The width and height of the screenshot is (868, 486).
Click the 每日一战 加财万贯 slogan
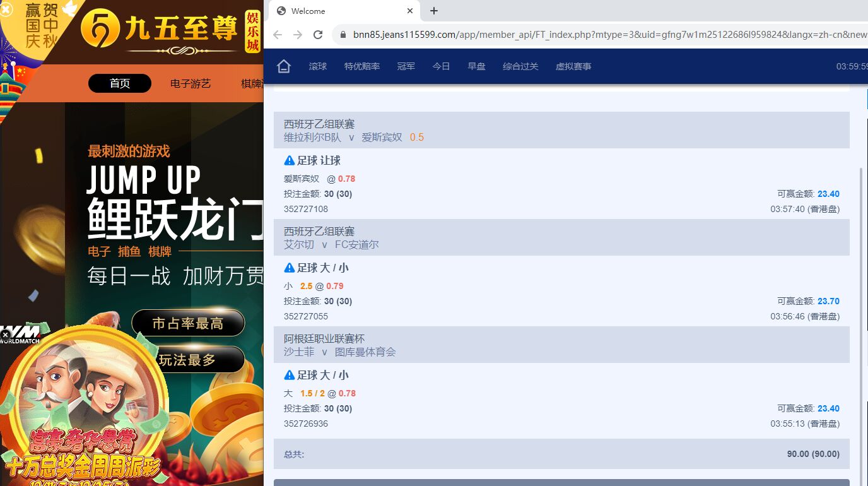pyautogui.click(x=175, y=276)
